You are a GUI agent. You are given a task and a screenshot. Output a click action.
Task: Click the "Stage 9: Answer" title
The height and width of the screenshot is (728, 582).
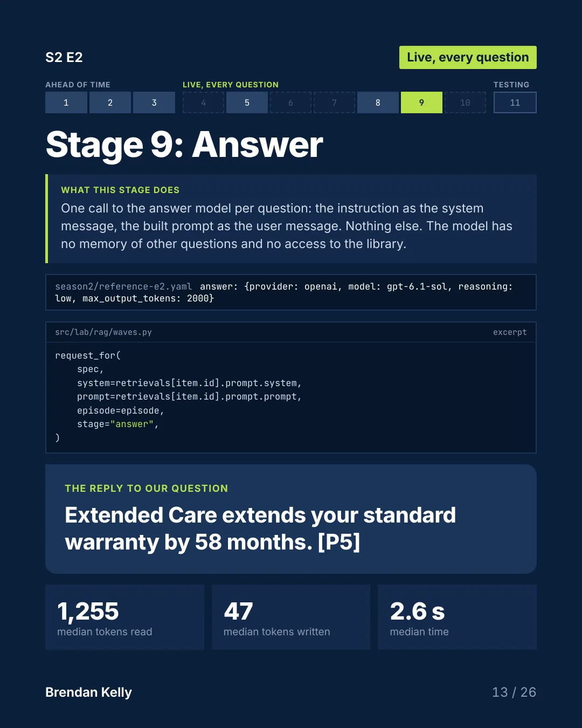click(184, 145)
